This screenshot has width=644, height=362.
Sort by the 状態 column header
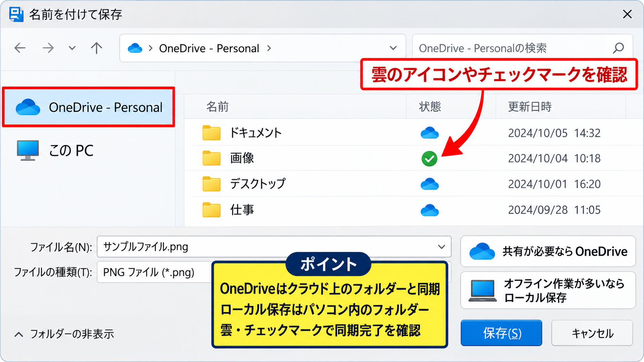[430, 107]
